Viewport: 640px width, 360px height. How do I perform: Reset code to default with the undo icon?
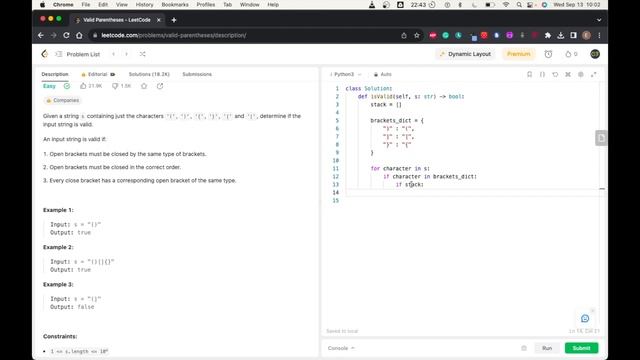point(555,74)
